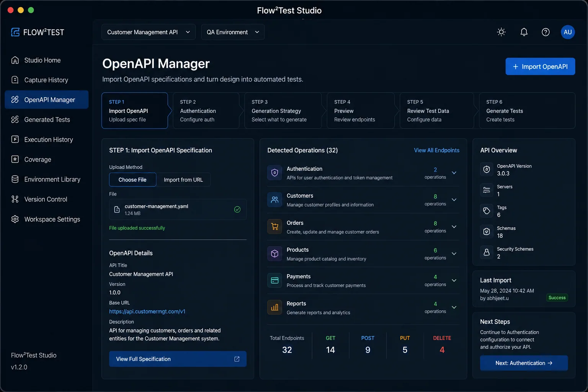The image size is (588, 392).
Task: Click the OpenAPI Version icon
Action: (x=487, y=169)
